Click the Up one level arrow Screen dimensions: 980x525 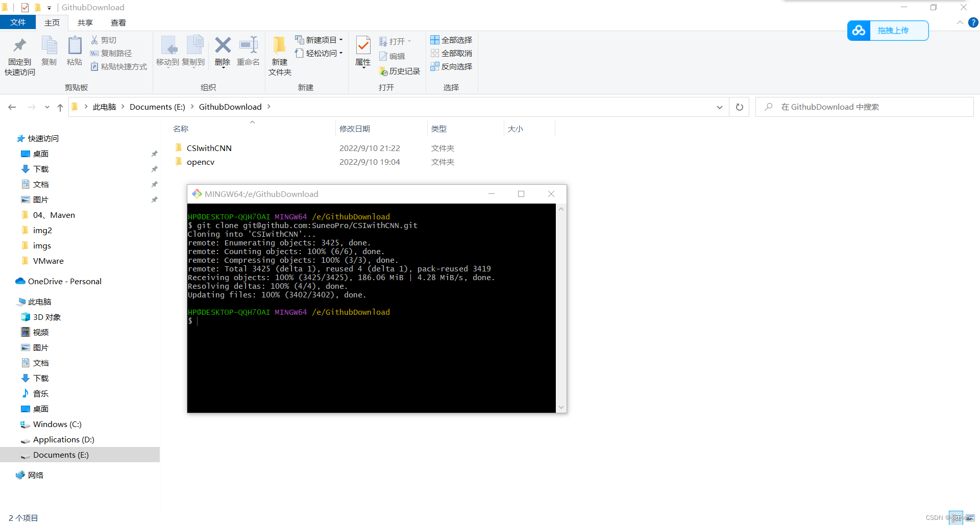60,107
